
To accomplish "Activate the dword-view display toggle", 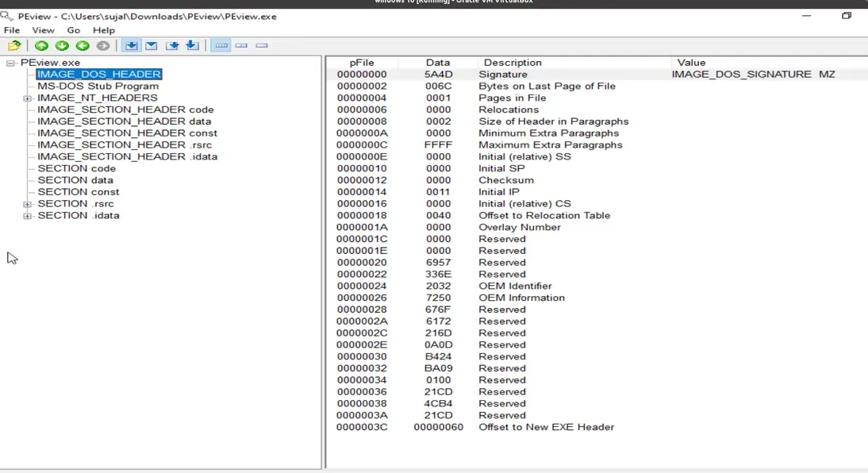I will (262, 45).
